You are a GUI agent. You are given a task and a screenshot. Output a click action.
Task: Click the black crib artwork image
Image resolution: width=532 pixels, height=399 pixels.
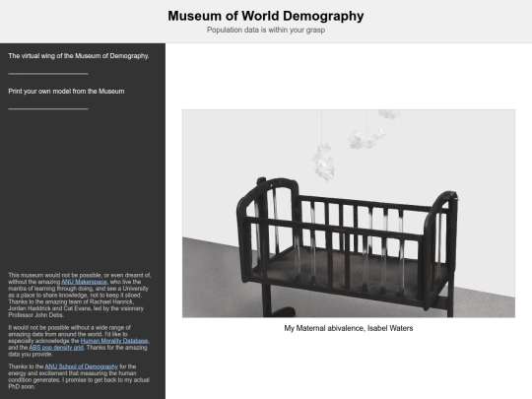coord(349,214)
